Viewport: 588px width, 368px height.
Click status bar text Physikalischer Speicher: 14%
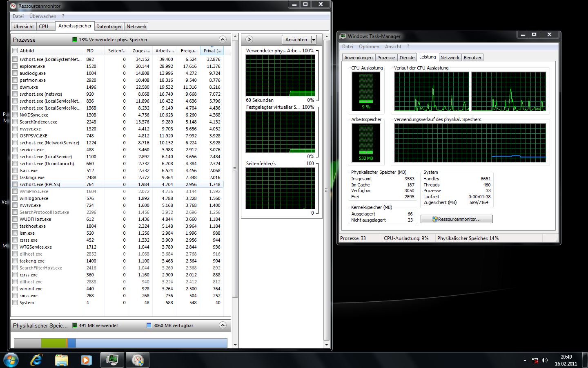468,238
